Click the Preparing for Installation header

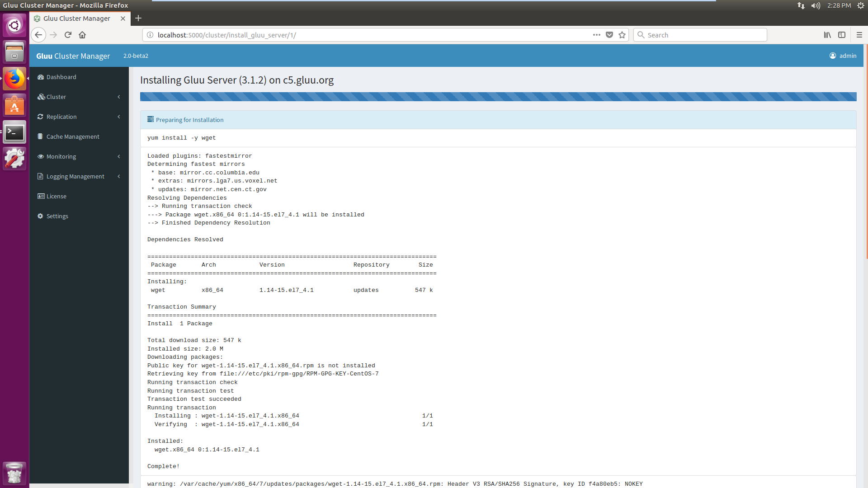[189, 120]
